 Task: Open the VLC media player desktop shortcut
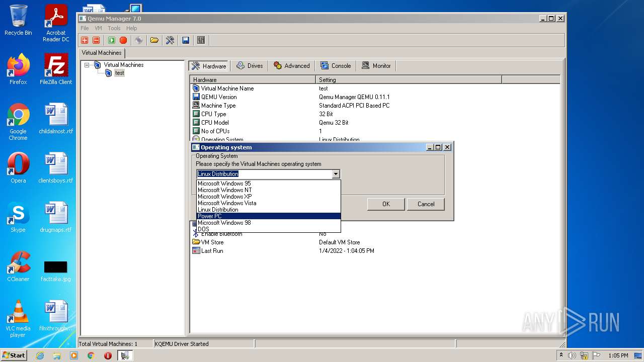[18, 319]
